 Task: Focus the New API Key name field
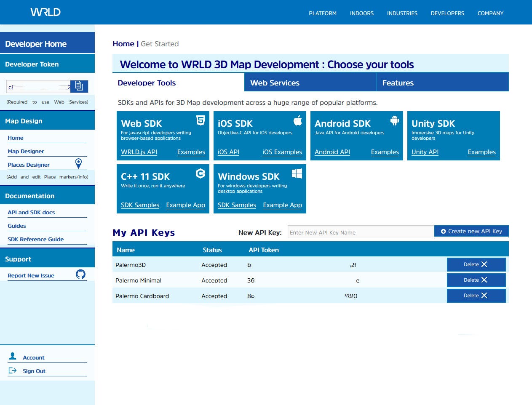(361, 232)
